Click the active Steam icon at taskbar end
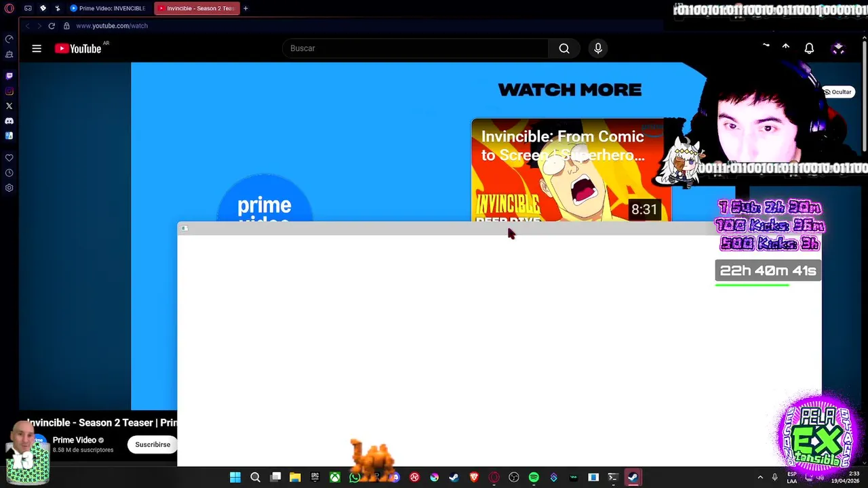 633,477
